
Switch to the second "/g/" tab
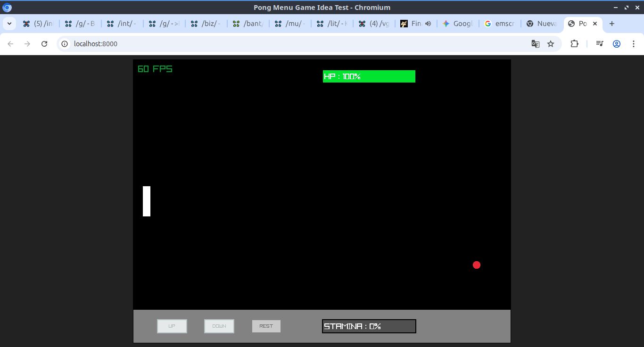tap(164, 24)
